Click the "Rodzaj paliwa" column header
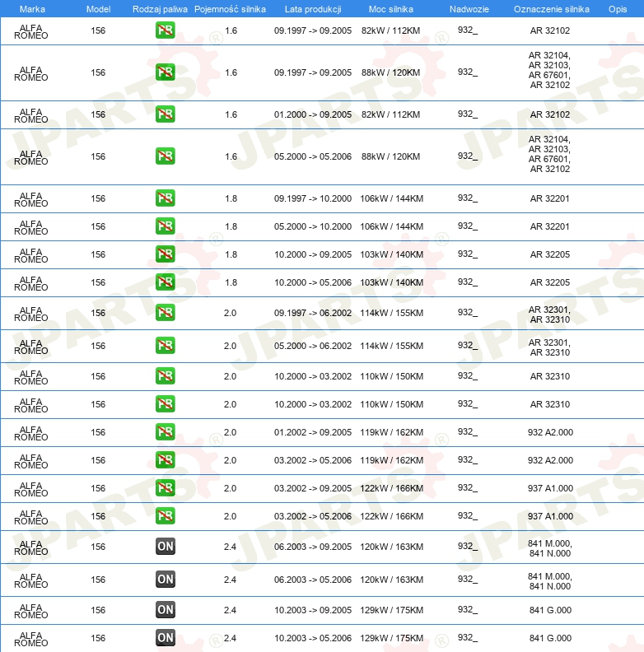This screenshot has width=644, height=652. point(159,9)
